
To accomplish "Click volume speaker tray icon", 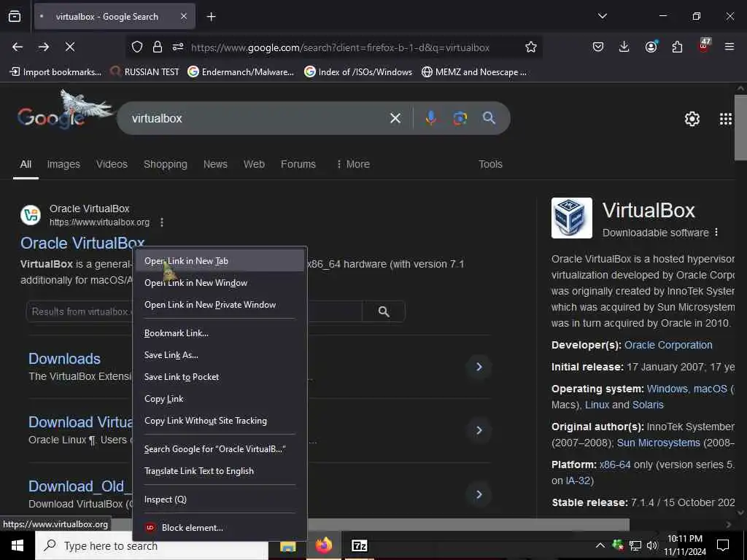I will click(651, 545).
